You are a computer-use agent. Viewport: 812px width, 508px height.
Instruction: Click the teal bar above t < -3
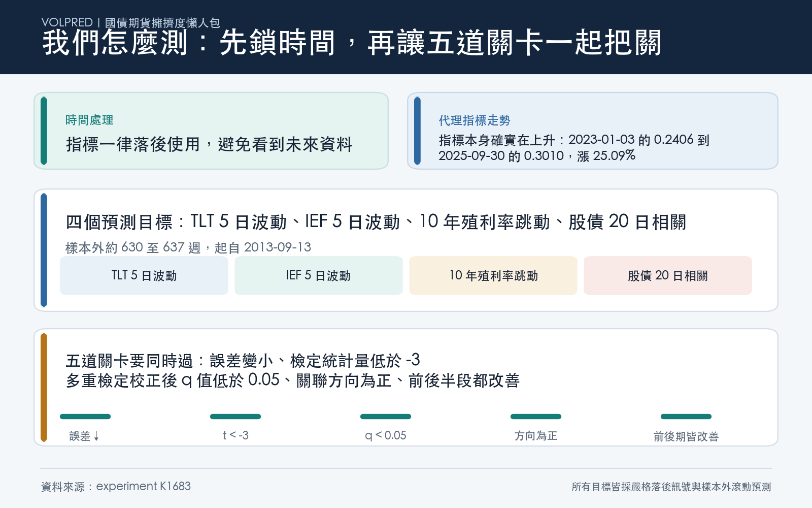(x=235, y=417)
